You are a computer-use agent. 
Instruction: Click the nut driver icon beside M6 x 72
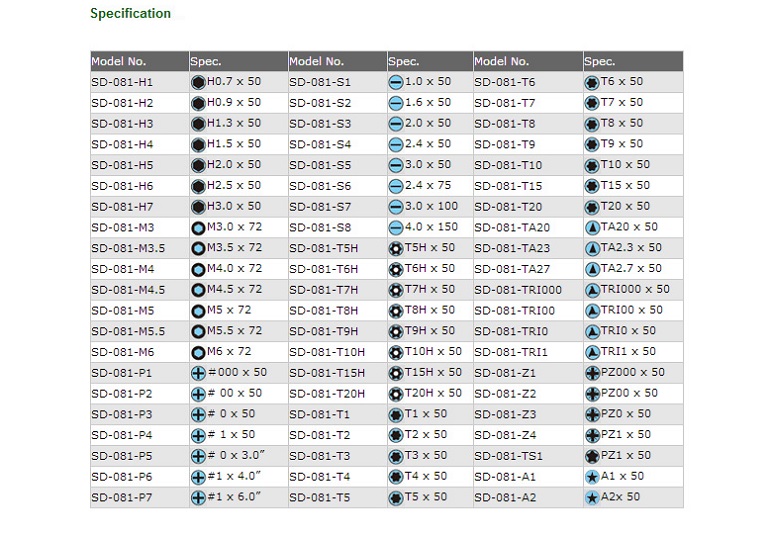coord(198,352)
